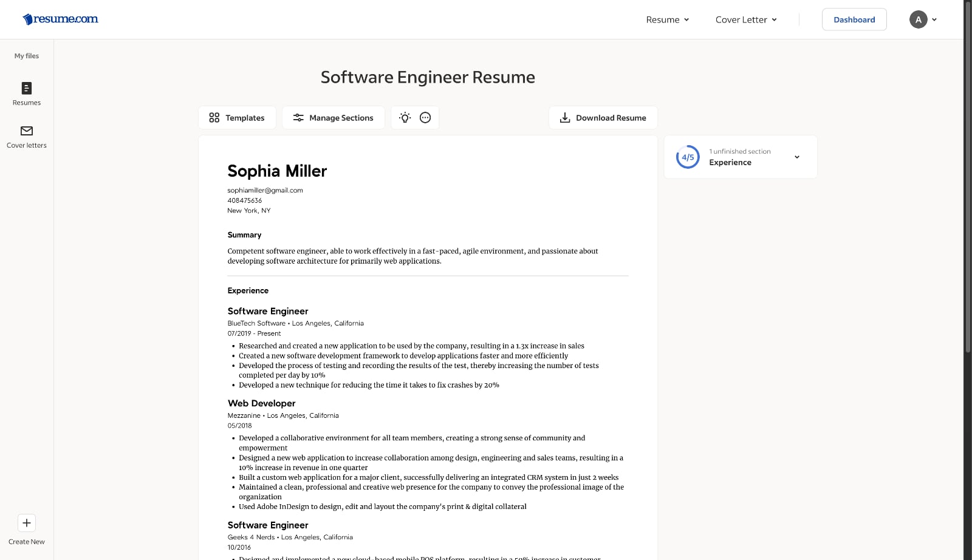Viewport: 972px width, 560px height.
Task: Go to the Dashboard
Action: (854, 19)
